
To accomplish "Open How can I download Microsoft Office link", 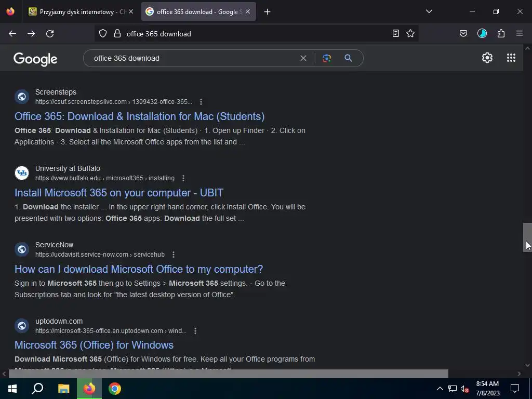I will pyautogui.click(x=139, y=269).
